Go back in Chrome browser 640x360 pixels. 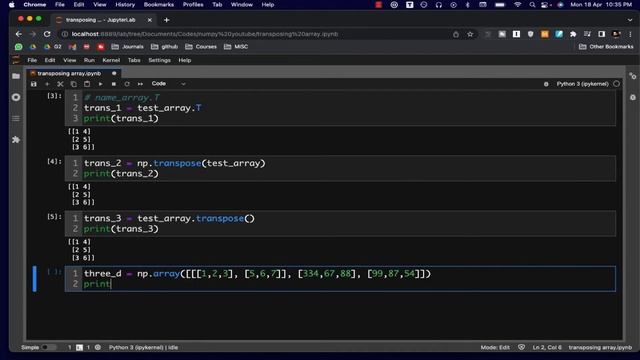click(18, 34)
